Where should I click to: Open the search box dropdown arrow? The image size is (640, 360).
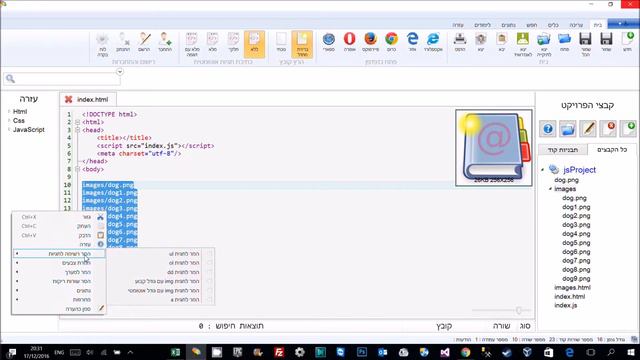(120, 72)
